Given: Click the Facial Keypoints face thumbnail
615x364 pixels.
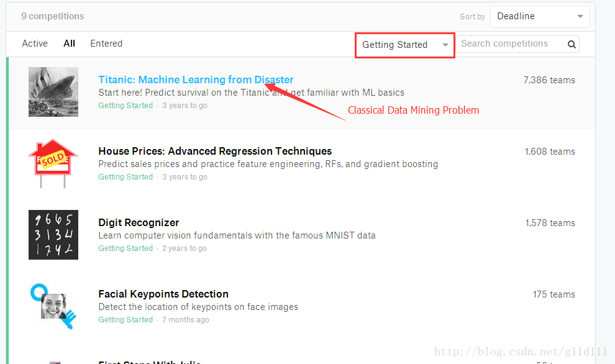Looking at the screenshot, I should pyautogui.click(x=53, y=306).
